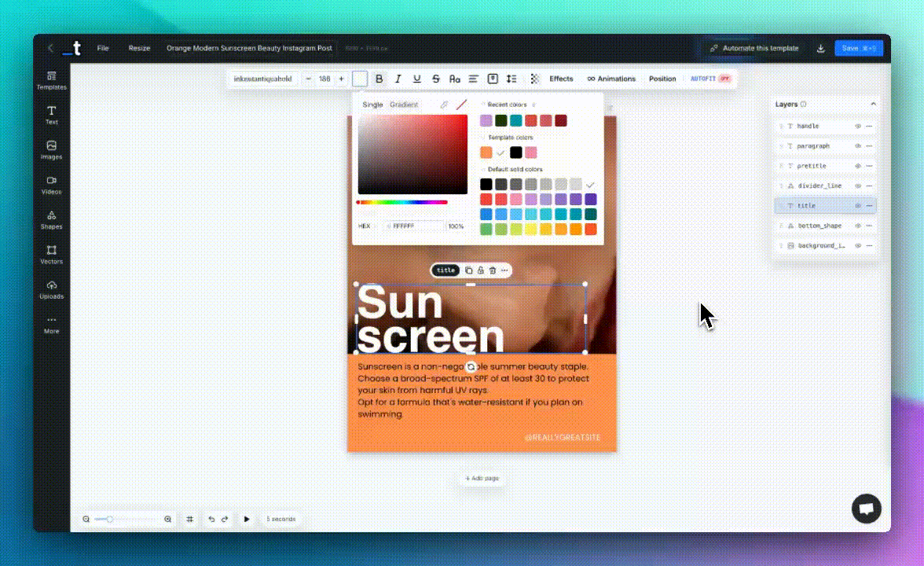
Task: Delete the title element using the trash icon
Action: coord(493,270)
